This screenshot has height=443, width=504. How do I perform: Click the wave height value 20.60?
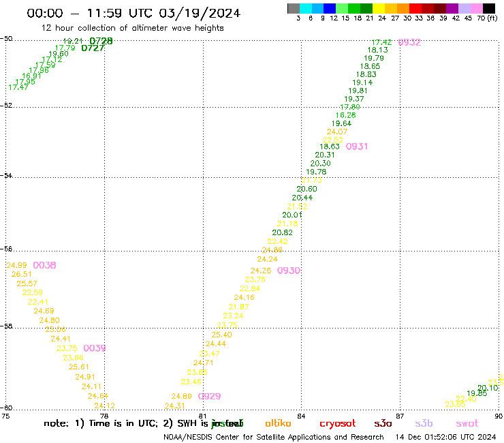[x=306, y=189]
